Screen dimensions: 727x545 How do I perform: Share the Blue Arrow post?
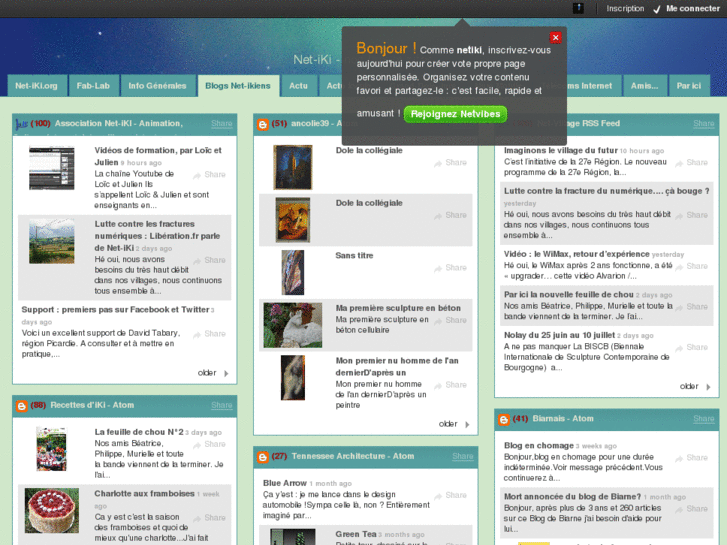[x=450, y=495]
